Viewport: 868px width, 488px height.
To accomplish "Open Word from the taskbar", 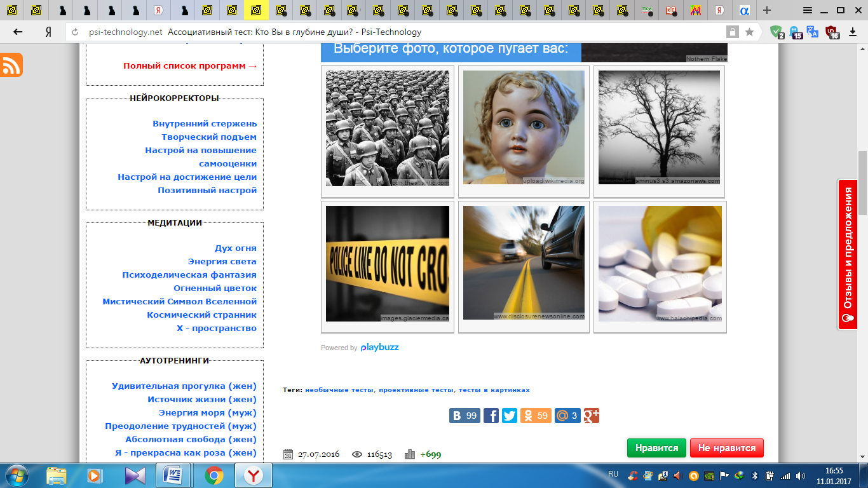I will click(x=173, y=475).
